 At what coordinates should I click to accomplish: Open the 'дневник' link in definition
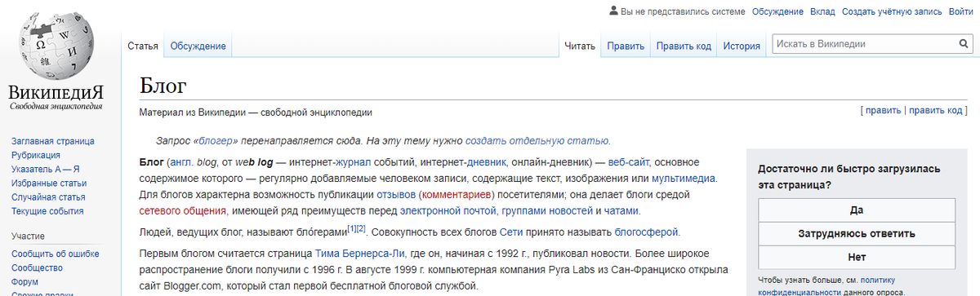[487, 161]
